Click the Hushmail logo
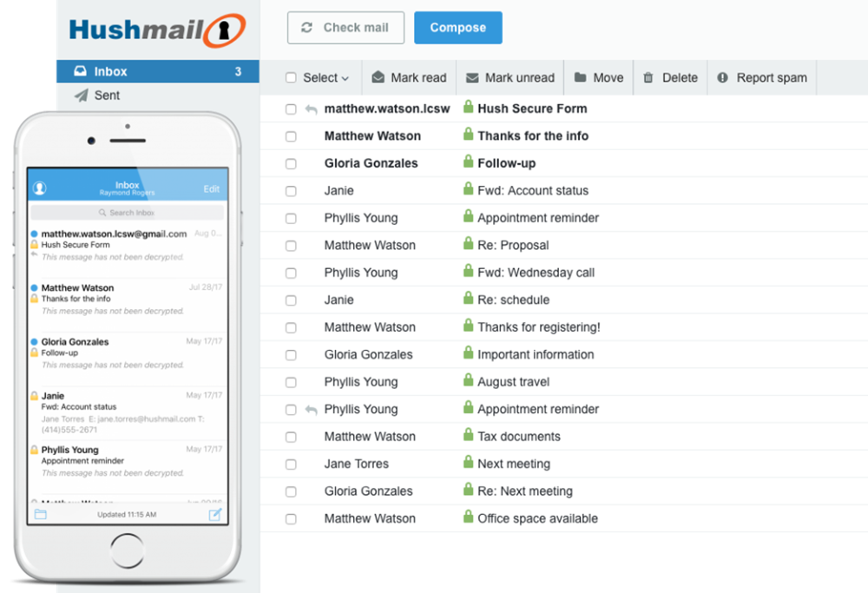 [157, 30]
